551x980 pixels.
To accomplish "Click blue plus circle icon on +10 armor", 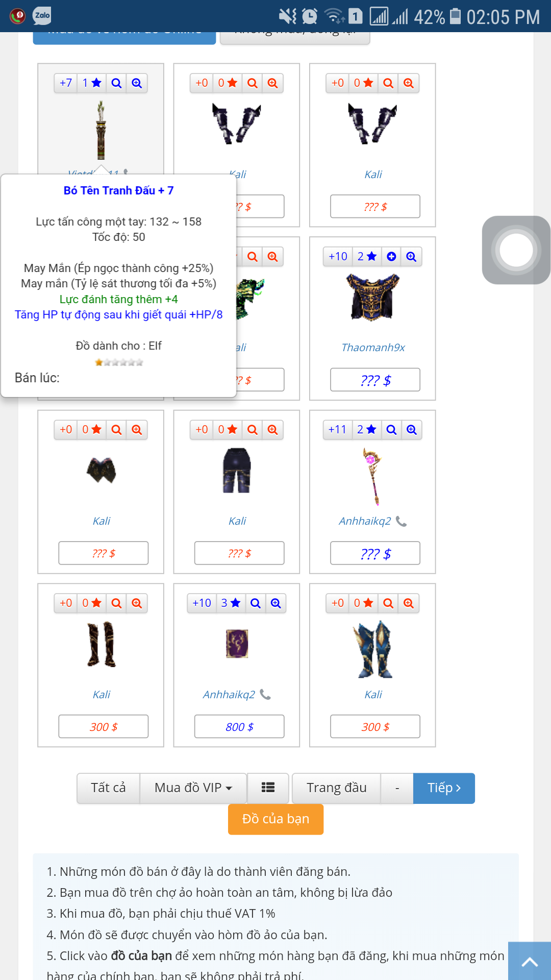I will (x=391, y=257).
